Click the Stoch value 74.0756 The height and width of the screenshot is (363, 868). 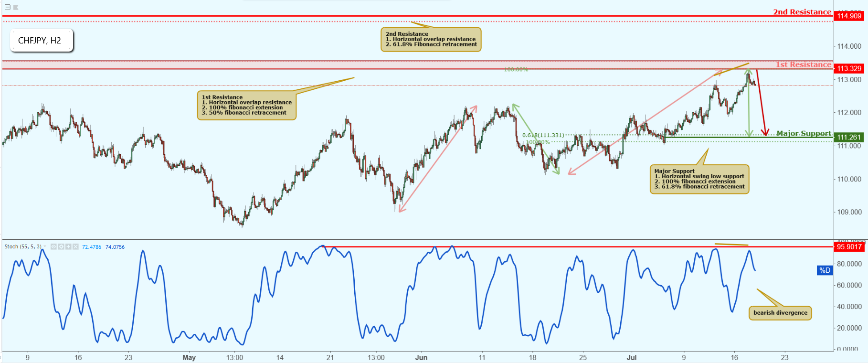[x=115, y=247]
